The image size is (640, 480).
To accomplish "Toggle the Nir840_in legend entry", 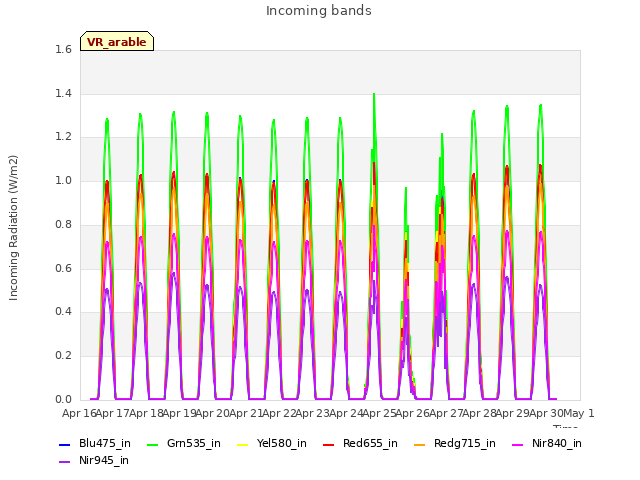I will click(547, 443).
